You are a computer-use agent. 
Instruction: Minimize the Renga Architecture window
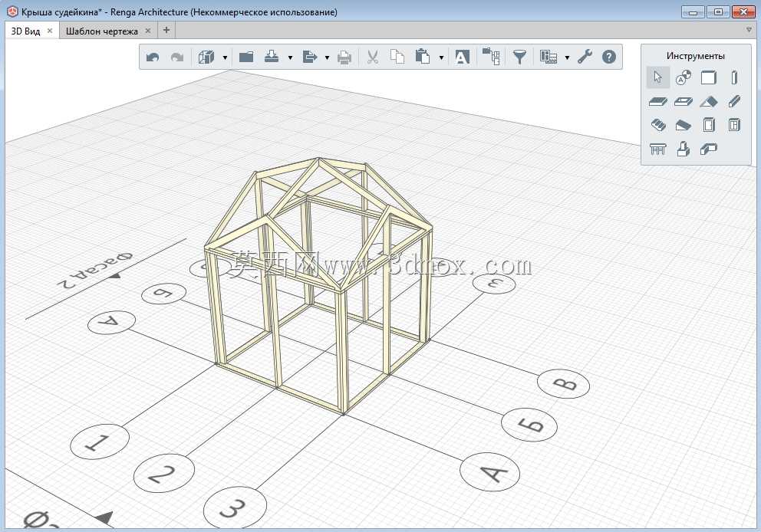click(x=693, y=12)
